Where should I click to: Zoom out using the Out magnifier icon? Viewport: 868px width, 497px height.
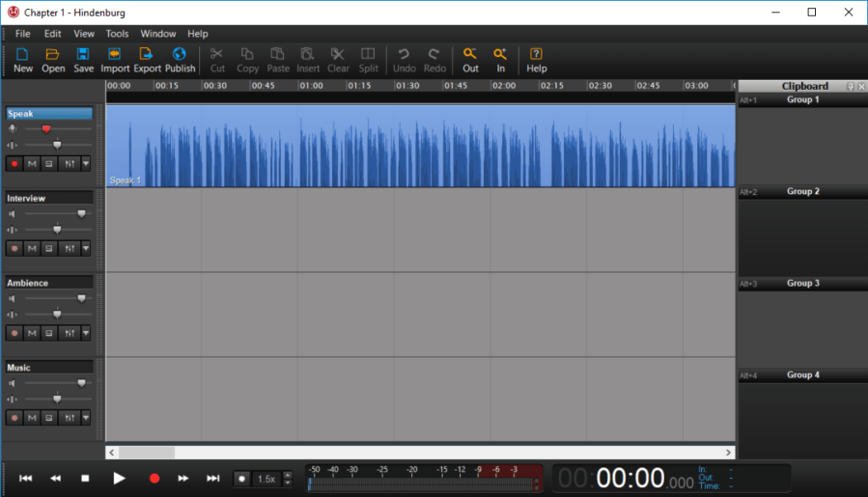[x=470, y=60]
